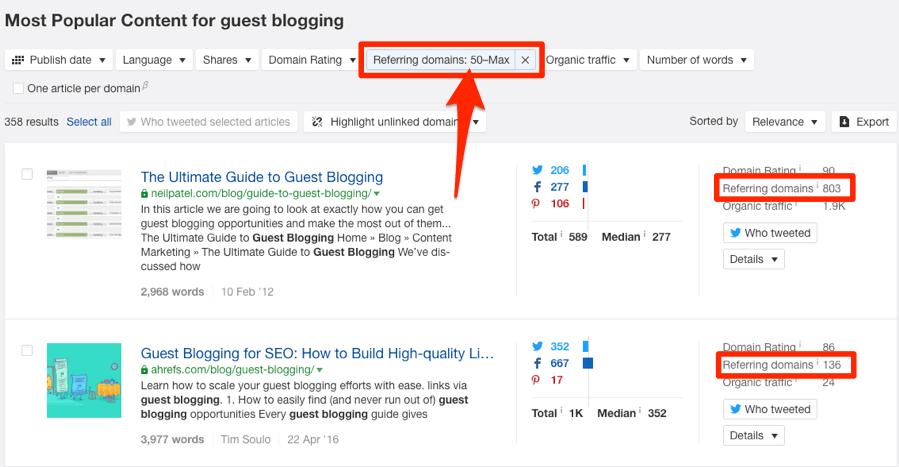Screen dimensions: 899x467
Task: Click the Select all link
Action: click(x=89, y=121)
